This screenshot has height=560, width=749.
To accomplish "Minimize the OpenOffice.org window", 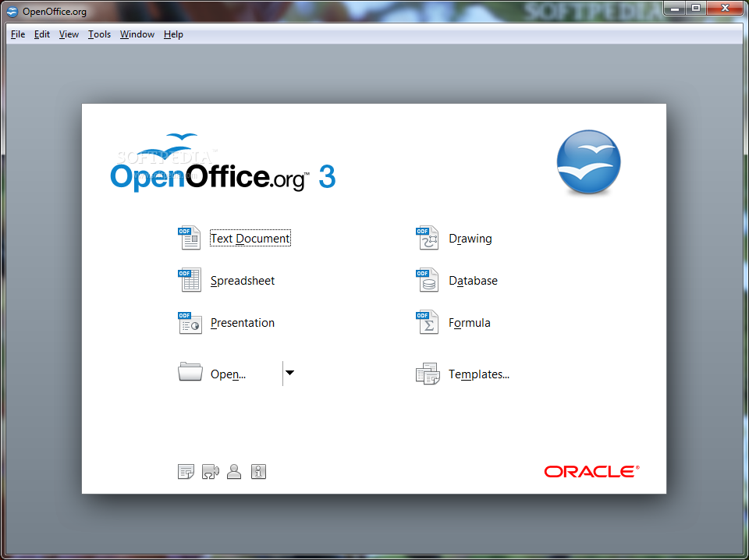I will (x=674, y=8).
